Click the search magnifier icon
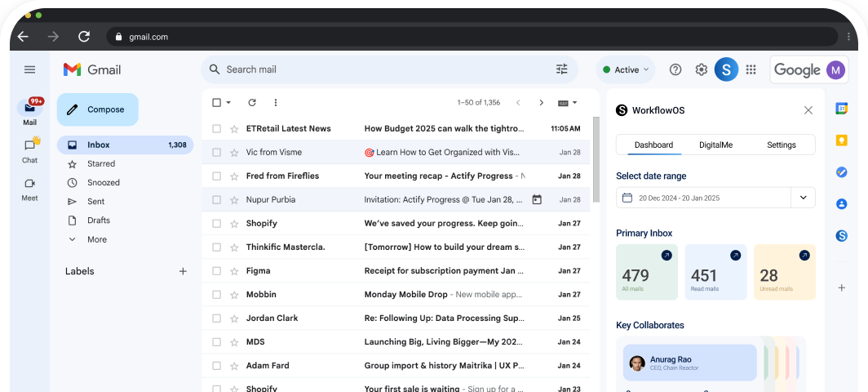 (215, 69)
